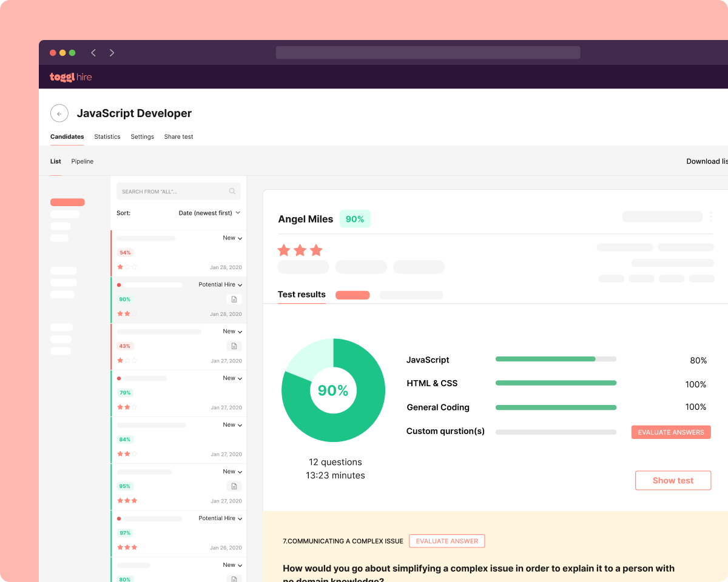The height and width of the screenshot is (582, 728).
Task: Open document icon on the 90% candidate
Action: (x=234, y=299)
